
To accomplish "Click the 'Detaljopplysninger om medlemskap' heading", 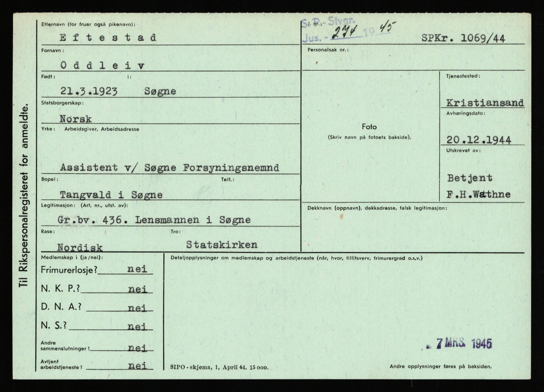I will click(296, 258).
